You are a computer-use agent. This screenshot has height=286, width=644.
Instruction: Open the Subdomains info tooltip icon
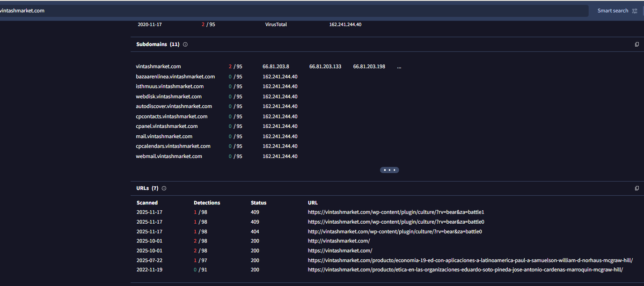(185, 44)
